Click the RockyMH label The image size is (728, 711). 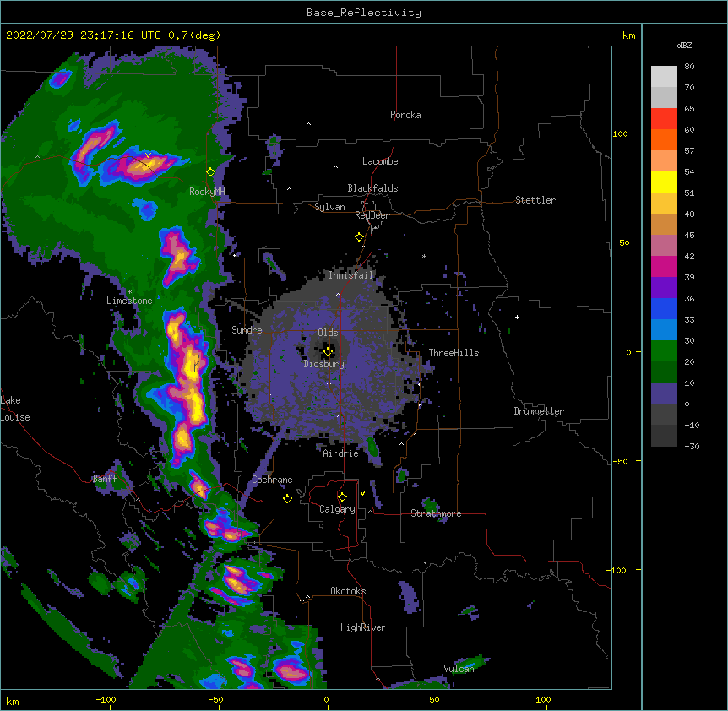point(207,191)
